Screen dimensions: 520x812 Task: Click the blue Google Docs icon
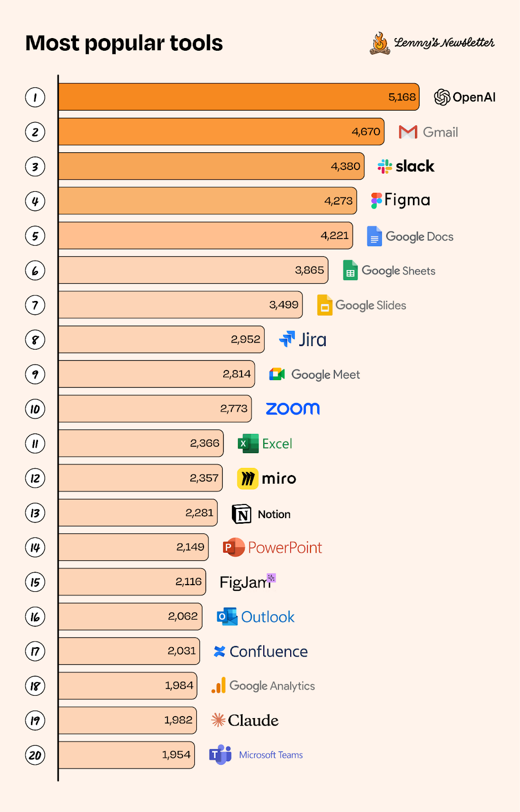[x=374, y=236]
